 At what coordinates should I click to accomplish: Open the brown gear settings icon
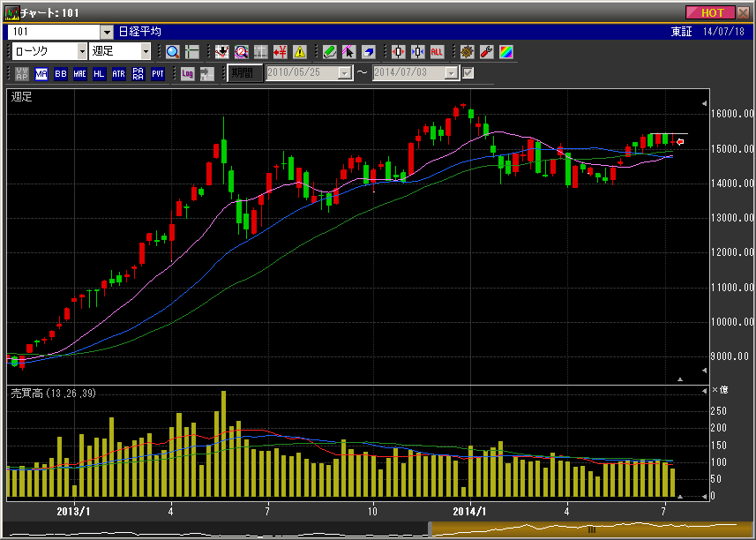(x=467, y=51)
